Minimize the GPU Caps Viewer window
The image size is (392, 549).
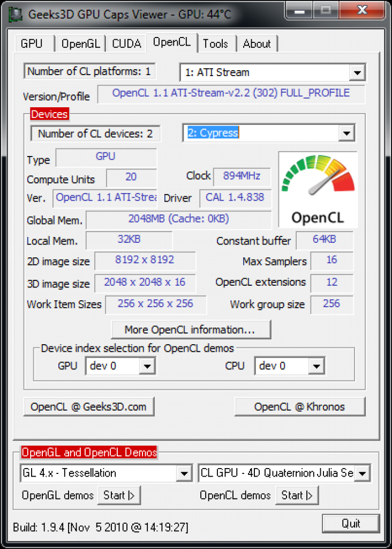299,11
